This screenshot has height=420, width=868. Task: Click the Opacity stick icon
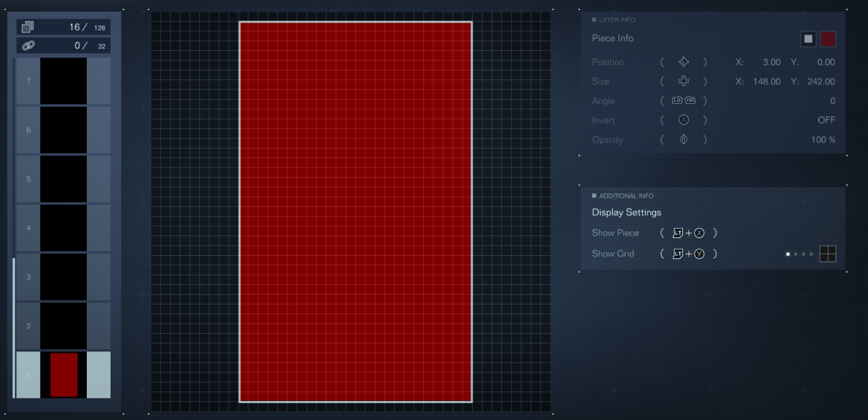pos(684,140)
